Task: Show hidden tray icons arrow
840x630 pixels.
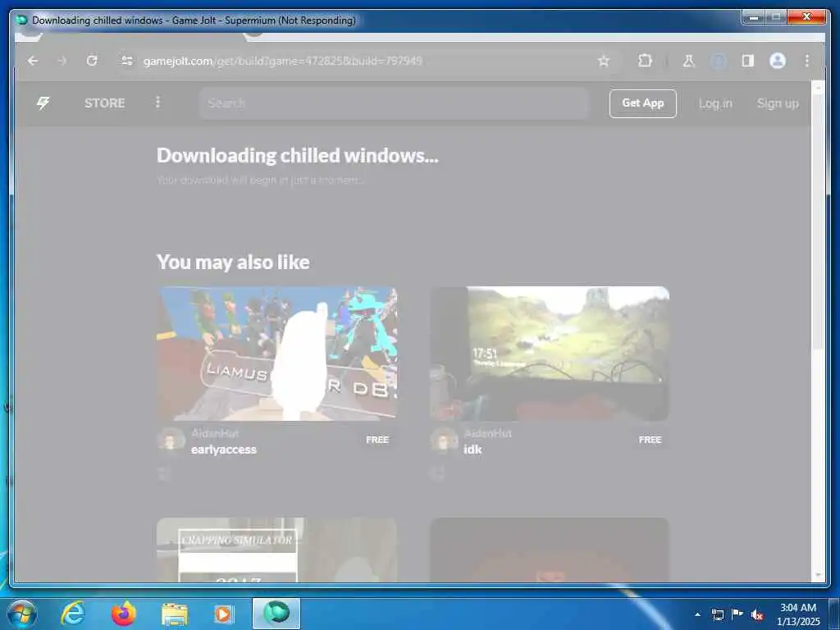Action: pos(697,614)
